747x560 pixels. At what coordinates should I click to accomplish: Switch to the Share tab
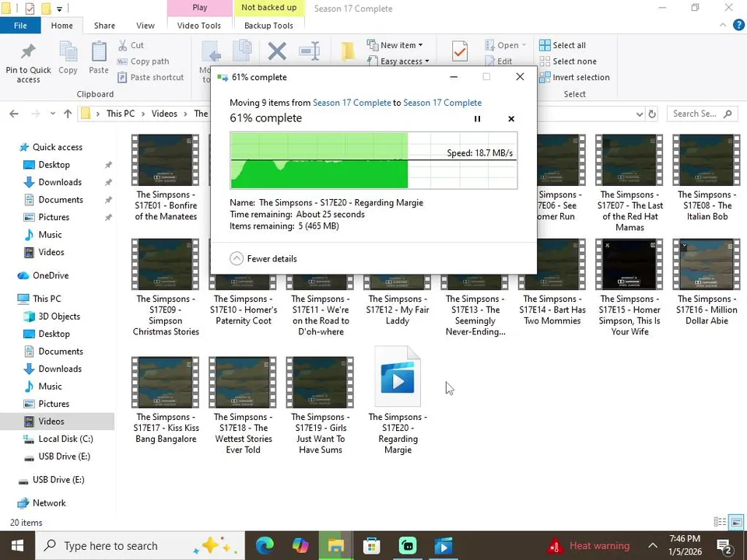pos(104,26)
